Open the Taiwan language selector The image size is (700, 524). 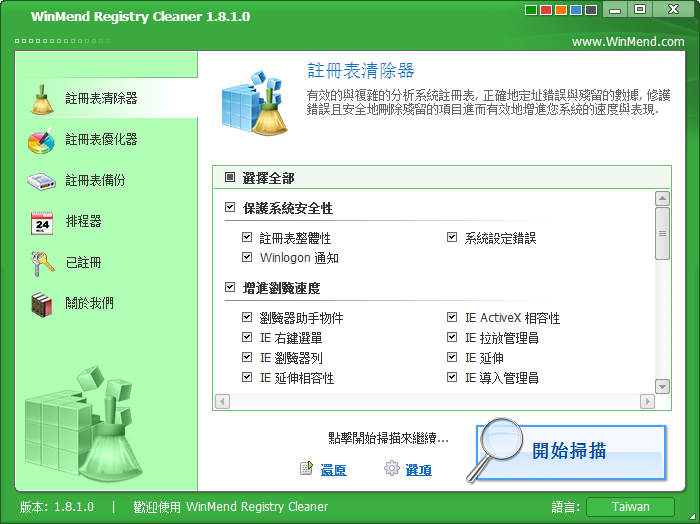[630, 507]
